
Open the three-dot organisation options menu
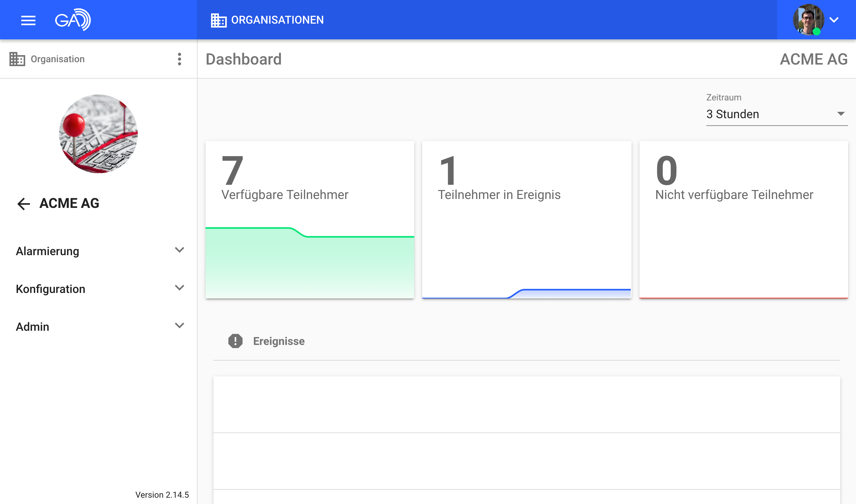179,59
